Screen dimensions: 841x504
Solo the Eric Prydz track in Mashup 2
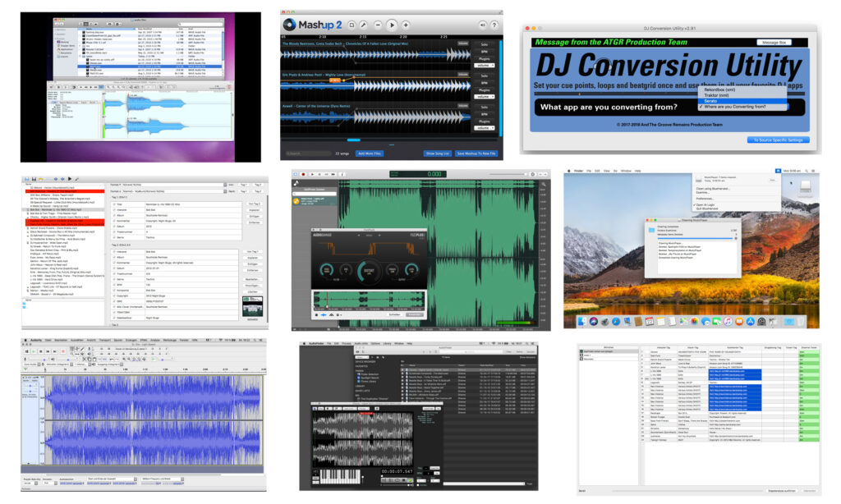pyautogui.click(x=485, y=76)
